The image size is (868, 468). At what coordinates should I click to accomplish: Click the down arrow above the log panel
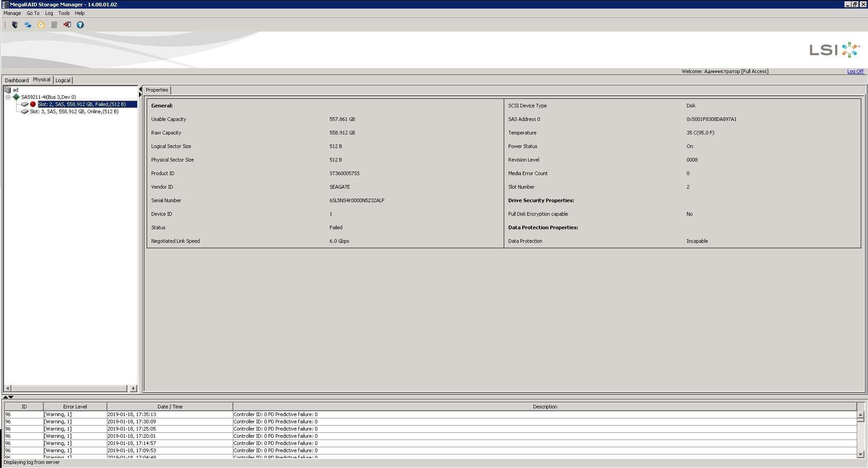click(x=11, y=397)
